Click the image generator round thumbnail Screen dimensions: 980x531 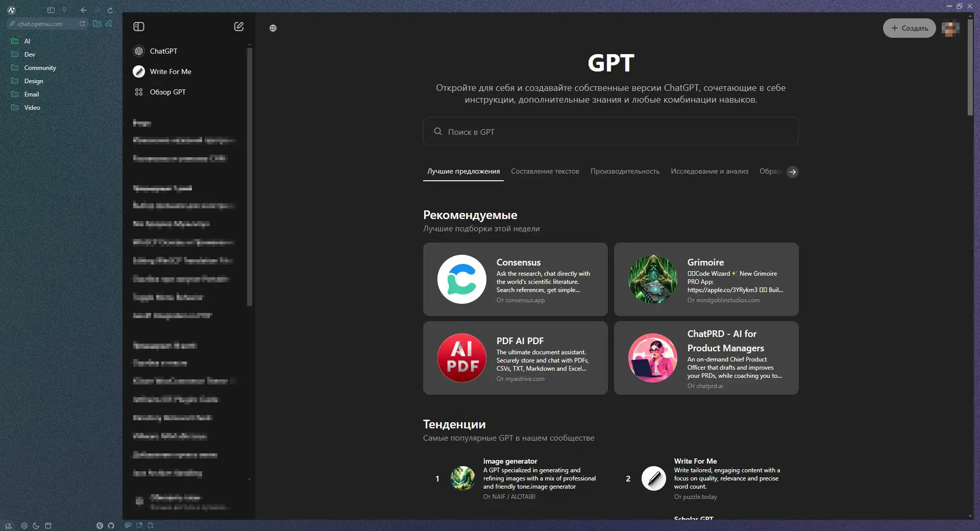tap(463, 478)
